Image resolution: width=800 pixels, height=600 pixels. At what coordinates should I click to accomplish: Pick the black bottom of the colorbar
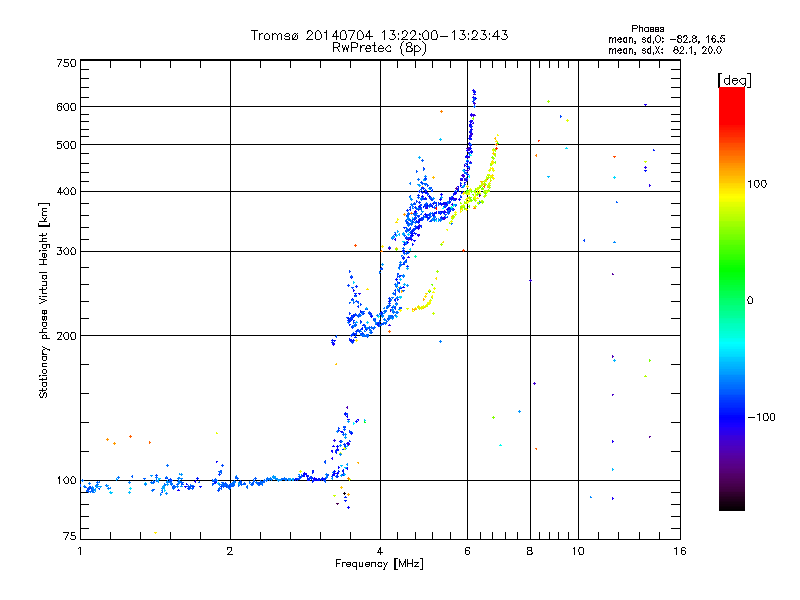[731, 505]
